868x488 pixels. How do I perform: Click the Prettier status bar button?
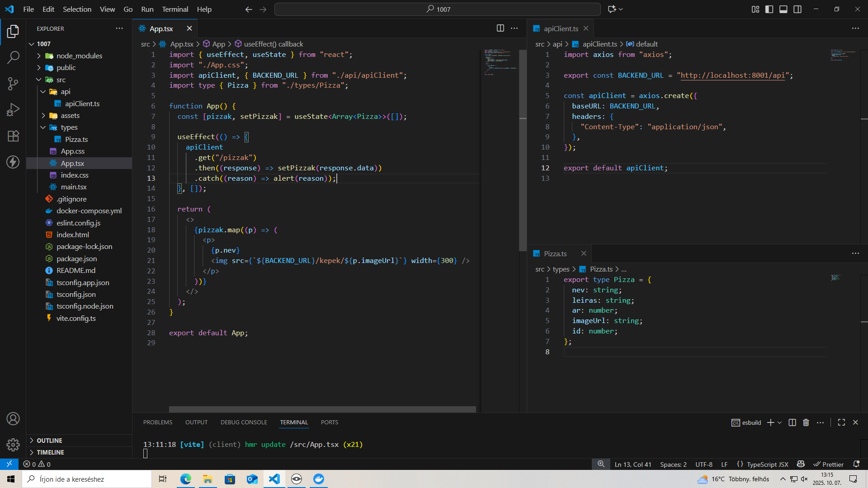pos(828,464)
